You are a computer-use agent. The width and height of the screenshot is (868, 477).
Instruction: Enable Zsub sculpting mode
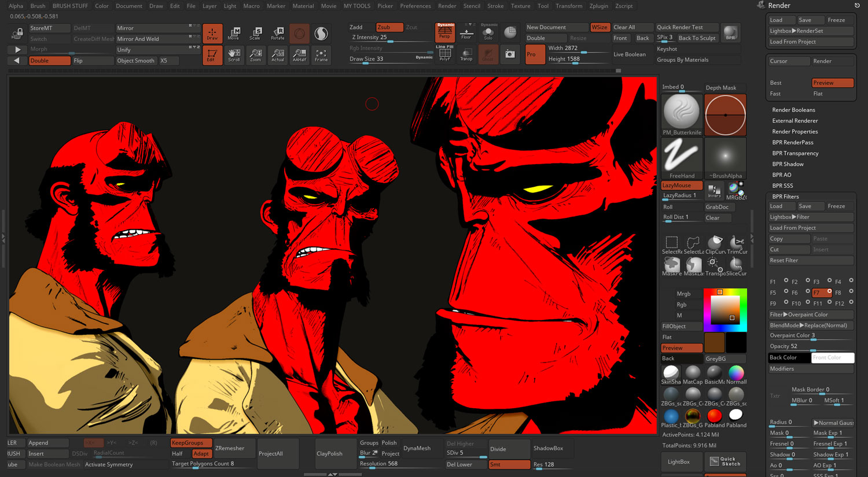click(x=389, y=26)
